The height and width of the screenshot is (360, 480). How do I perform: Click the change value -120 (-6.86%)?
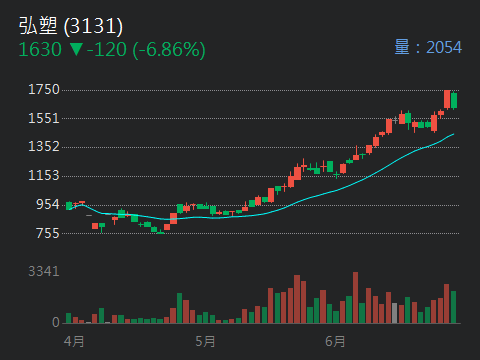click(x=146, y=50)
